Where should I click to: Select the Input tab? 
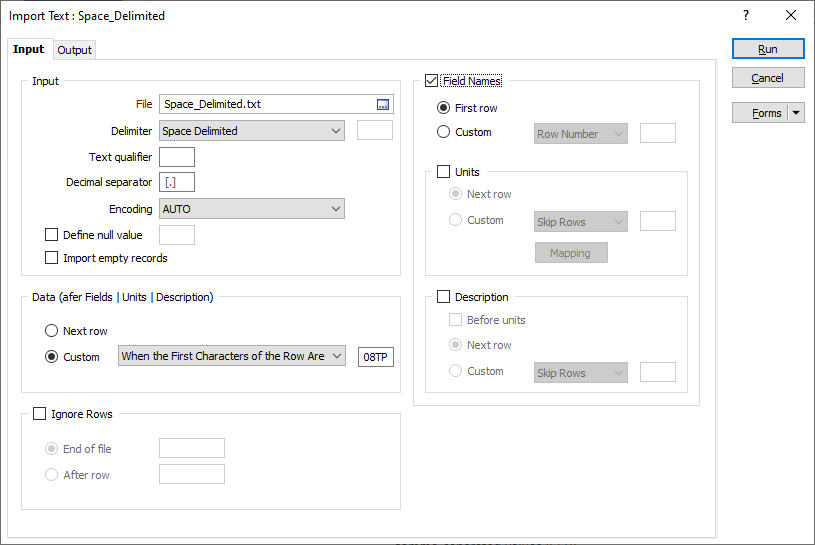pyautogui.click(x=29, y=49)
